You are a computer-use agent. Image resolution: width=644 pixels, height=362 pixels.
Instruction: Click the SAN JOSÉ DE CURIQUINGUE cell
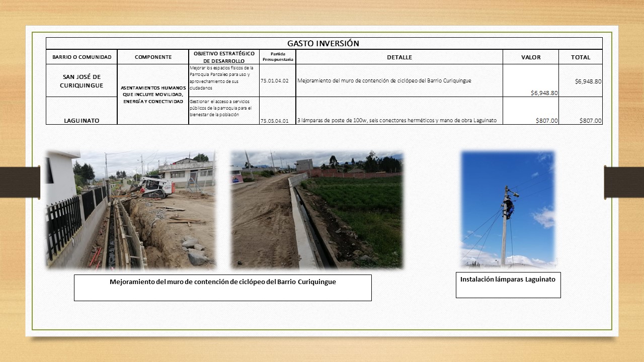[82, 81]
